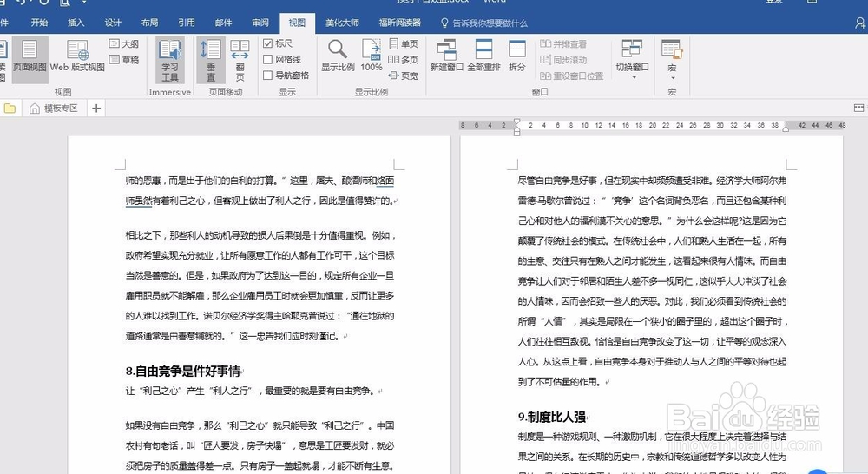Open the Home (开始) tab
Viewport: 868px width, 474px height.
tap(39, 23)
